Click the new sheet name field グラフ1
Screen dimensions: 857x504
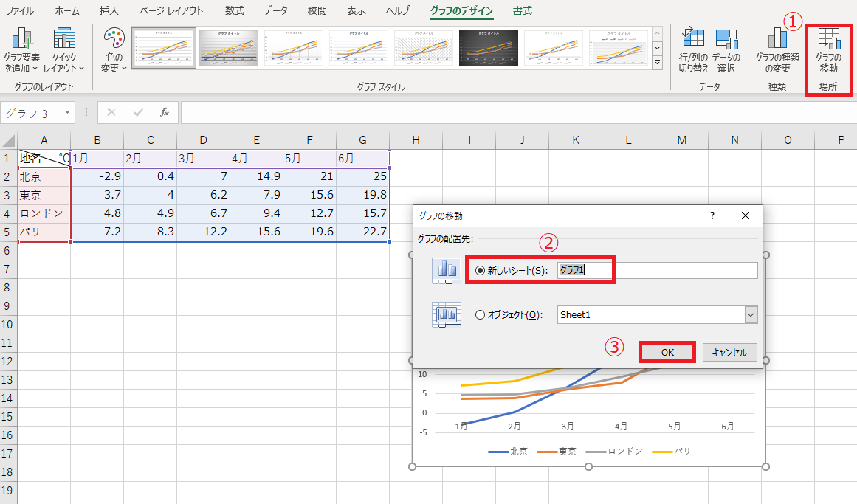(x=657, y=270)
